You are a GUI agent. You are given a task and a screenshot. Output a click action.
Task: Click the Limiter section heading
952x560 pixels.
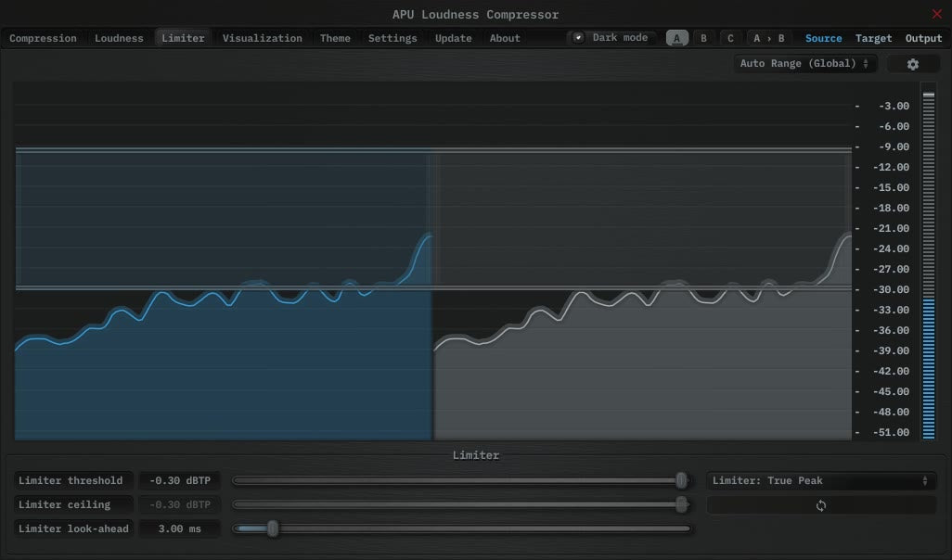[x=476, y=455]
